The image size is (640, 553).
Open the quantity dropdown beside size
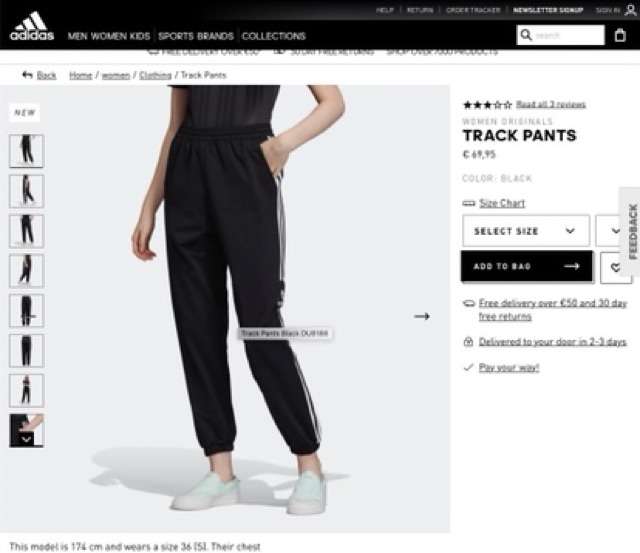coord(611,231)
